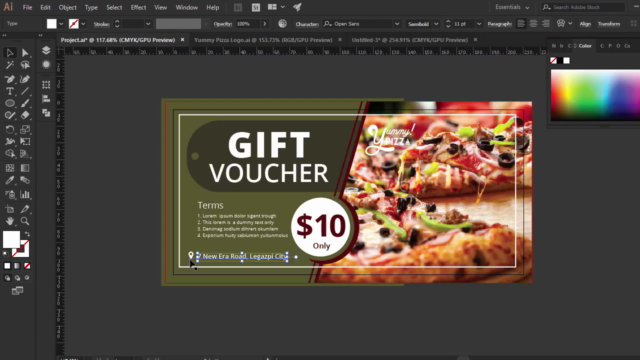Align paragraph text left
The height and width of the screenshot is (360, 640).
click(521, 24)
